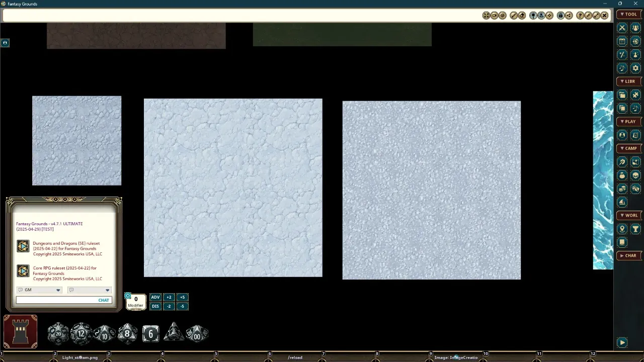
Task: Click the play arrow button at sidebar bottom
Action: click(622, 342)
